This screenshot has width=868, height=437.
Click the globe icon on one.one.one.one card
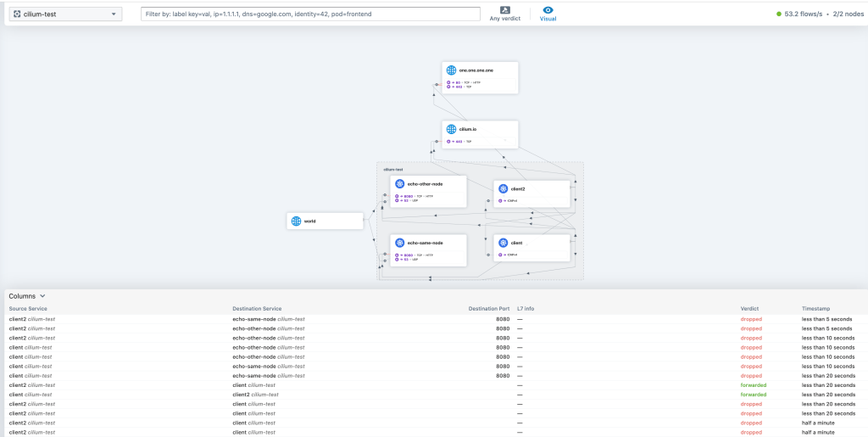pyautogui.click(x=451, y=70)
